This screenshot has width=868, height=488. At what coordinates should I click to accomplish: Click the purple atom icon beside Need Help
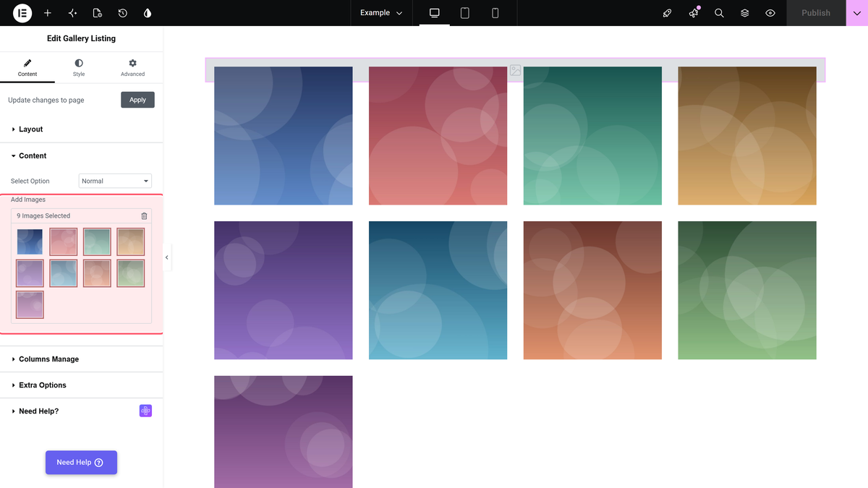point(145,411)
